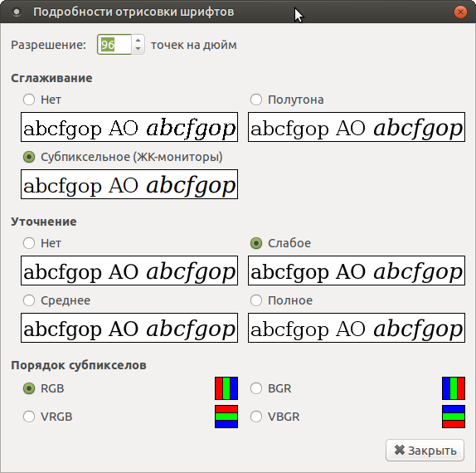This screenshot has width=476, height=473.
Task: Click the 'Закрыть' button
Action: coord(425,451)
